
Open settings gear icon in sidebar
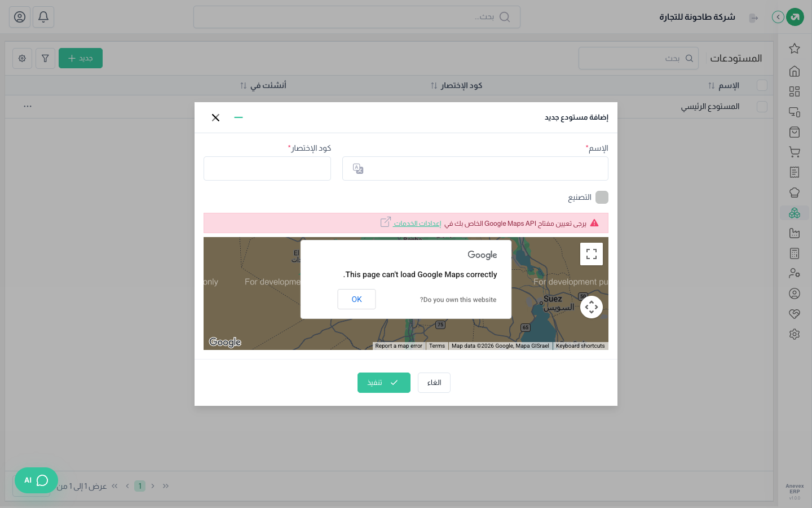pos(795,334)
